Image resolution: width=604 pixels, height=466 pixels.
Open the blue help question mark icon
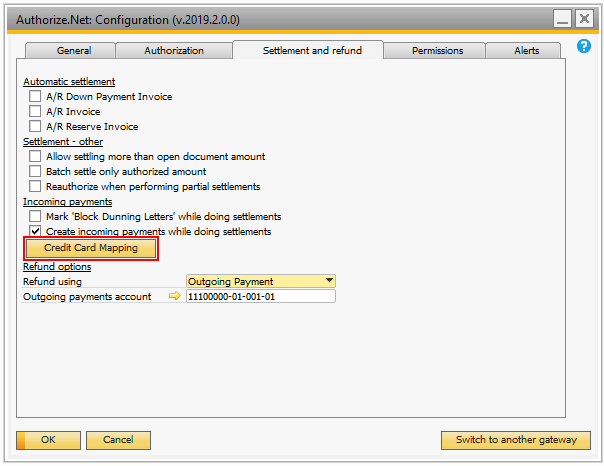click(584, 46)
